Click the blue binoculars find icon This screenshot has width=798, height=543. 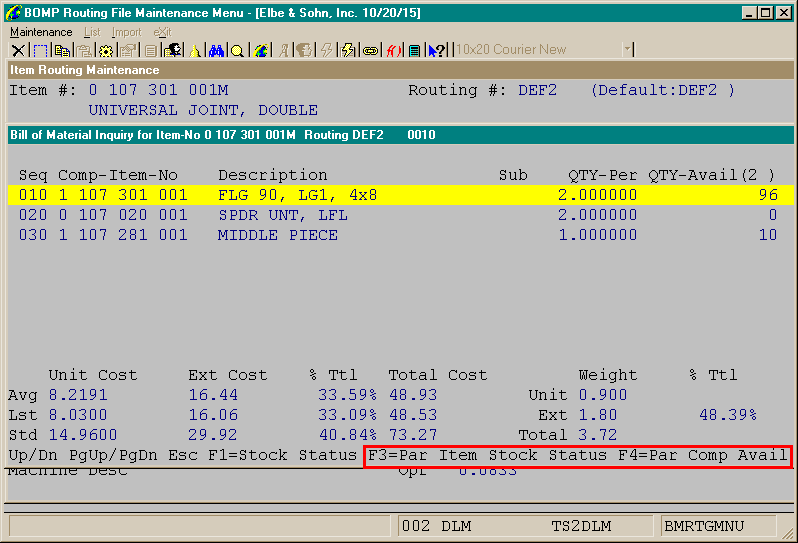click(216, 50)
